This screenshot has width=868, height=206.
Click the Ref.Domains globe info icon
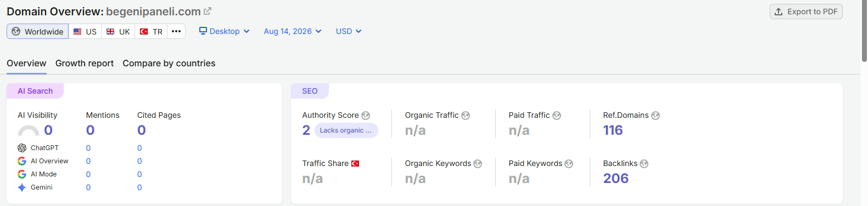656,116
